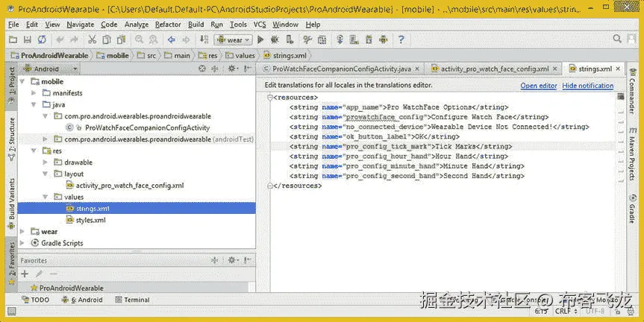This screenshot has height=322, width=644.
Task: Expand the Gradle Scripts node
Action: [x=22, y=243]
